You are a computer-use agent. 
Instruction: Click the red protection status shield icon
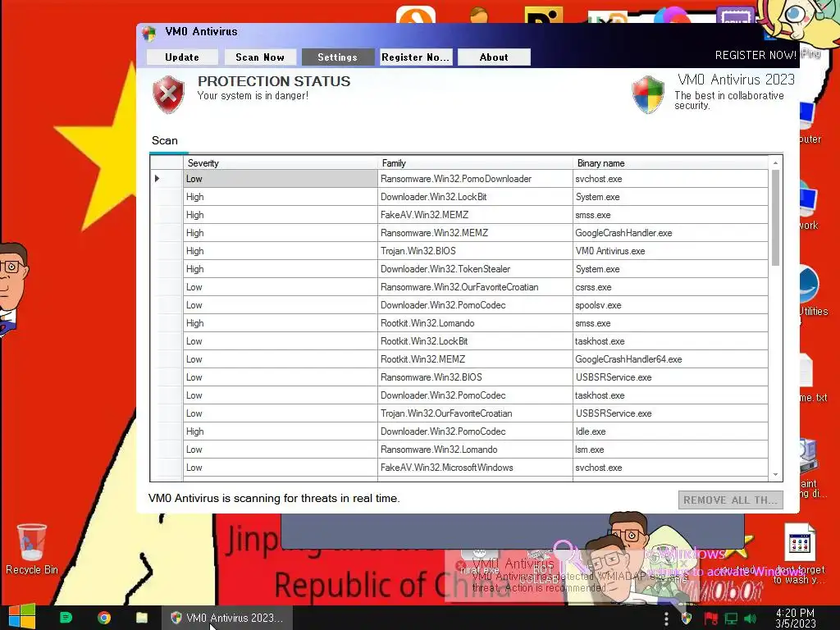pos(169,94)
